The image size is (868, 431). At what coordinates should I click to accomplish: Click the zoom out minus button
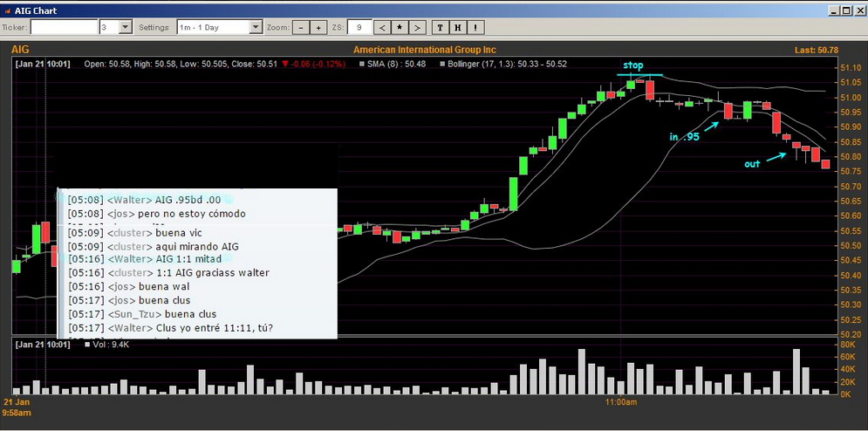tap(300, 27)
